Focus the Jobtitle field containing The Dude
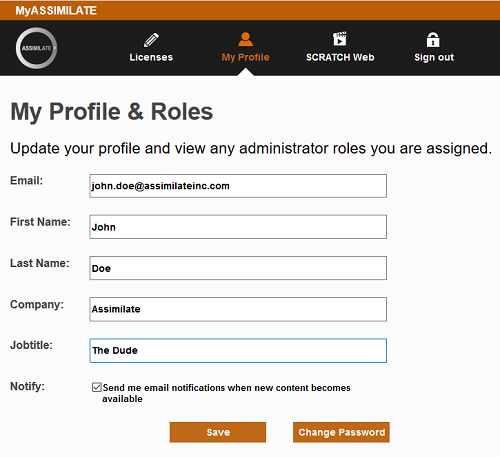Image resolution: width=500 pixels, height=457 pixels. pos(238,350)
